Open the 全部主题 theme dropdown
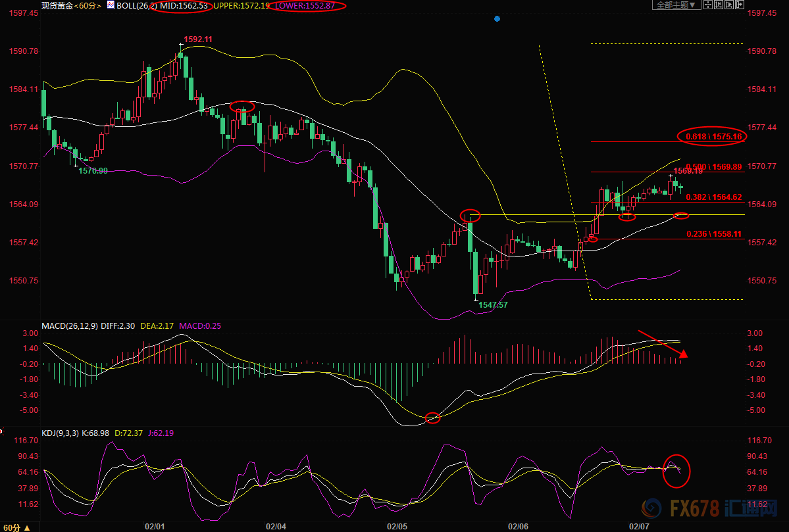Viewport: 789px width, 532px height. (674, 5)
